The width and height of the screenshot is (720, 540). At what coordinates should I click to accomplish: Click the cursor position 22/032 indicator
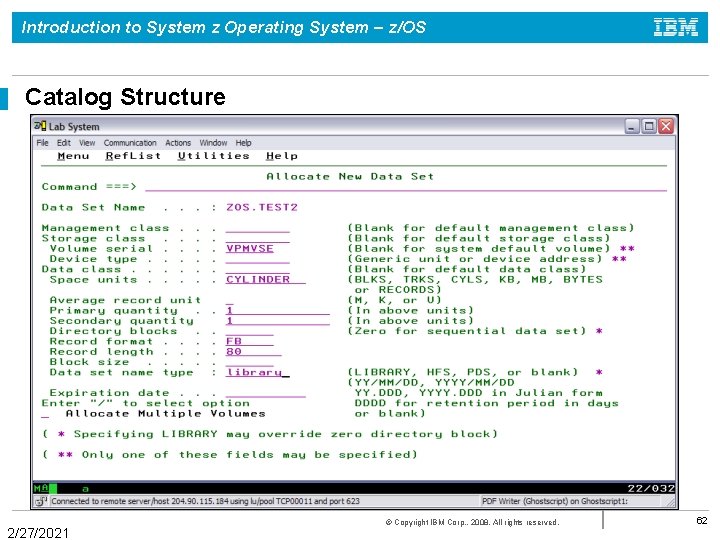tap(651, 489)
